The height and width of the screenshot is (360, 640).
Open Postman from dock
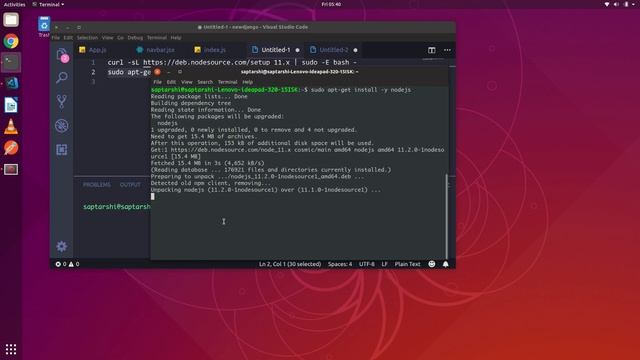point(11,148)
